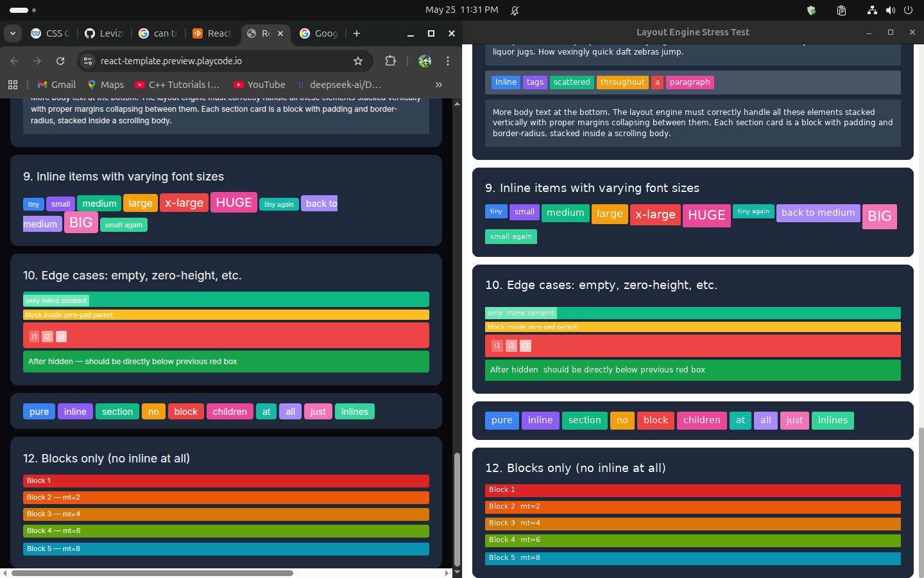
Task: Switch to the Google 'can tr' tab
Action: click(158, 33)
